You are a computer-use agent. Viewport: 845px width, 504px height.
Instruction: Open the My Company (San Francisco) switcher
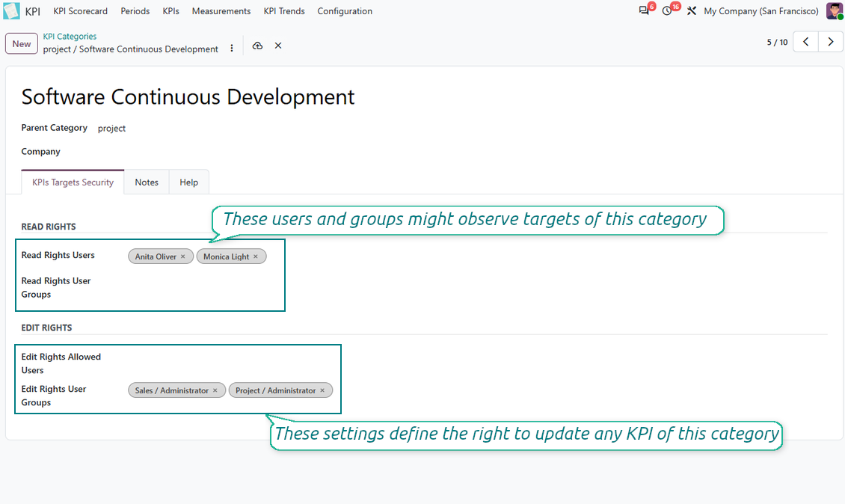(x=761, y=10)
